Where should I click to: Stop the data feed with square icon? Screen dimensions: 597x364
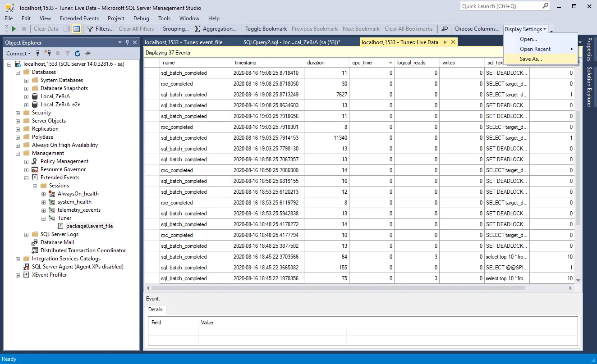[23, 29]
